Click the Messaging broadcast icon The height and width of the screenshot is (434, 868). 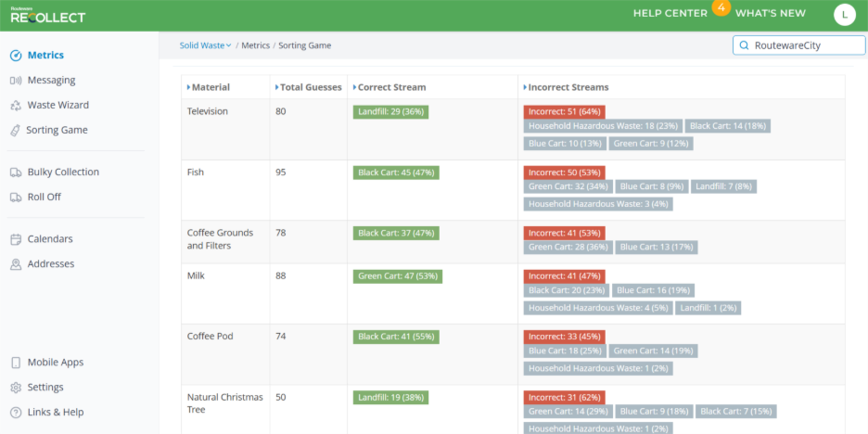pyautogui.click(x=16, y=81)
